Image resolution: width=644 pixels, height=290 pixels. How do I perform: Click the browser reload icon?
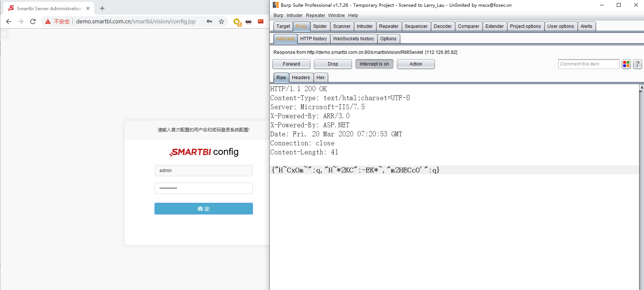(x=33, y=21)
